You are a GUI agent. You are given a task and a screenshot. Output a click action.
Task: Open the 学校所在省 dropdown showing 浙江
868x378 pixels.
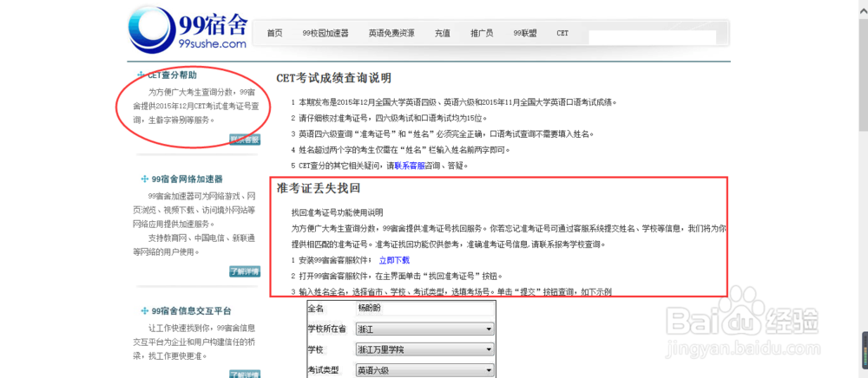pyautogui.click(x=424, y=329)
